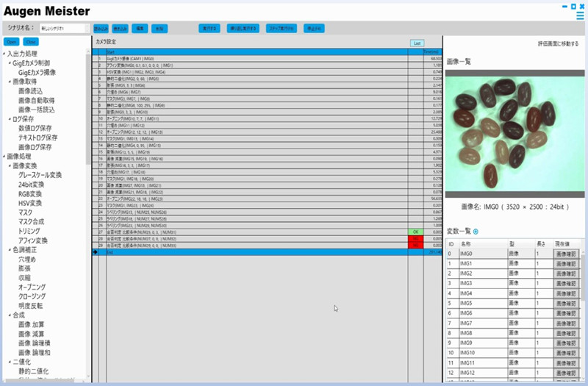The width and height of the screenshot is (588, 386).
Task: Click the 名称 column header in variable list
Action: (x=483, y=244)
